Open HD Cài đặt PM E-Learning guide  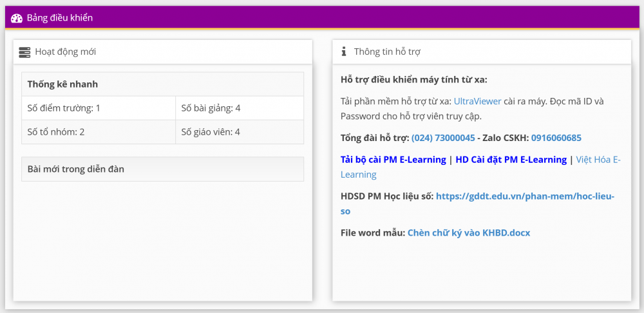[x=511, y=160]
